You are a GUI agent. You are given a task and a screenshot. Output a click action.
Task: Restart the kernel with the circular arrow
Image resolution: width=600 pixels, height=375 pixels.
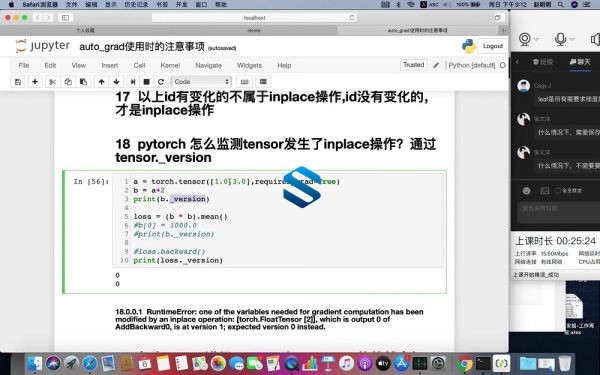(x=161, y=82)
